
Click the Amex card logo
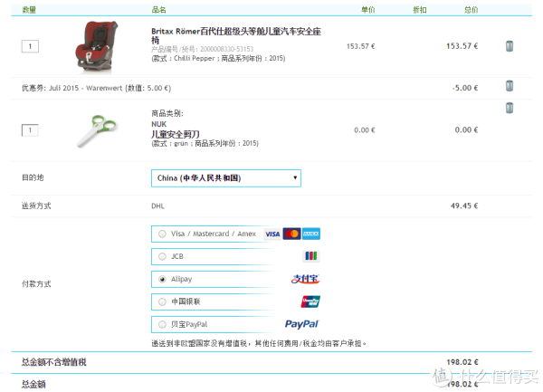tap(311, 234)
